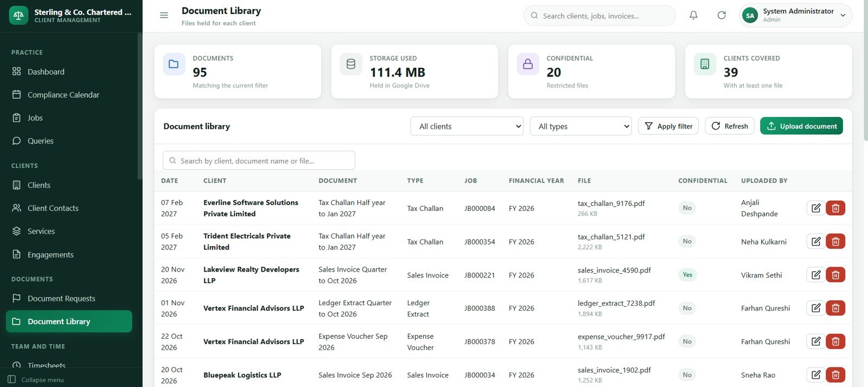868x387 pixels.
Task: Open Queries page
Action: 69,141
